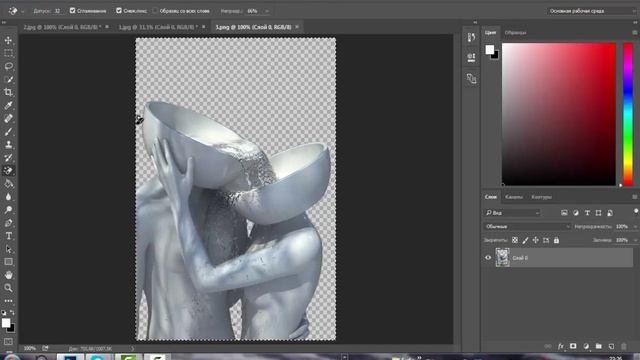Toggle the Сглаживание checkbox

(x=73, y=11)
